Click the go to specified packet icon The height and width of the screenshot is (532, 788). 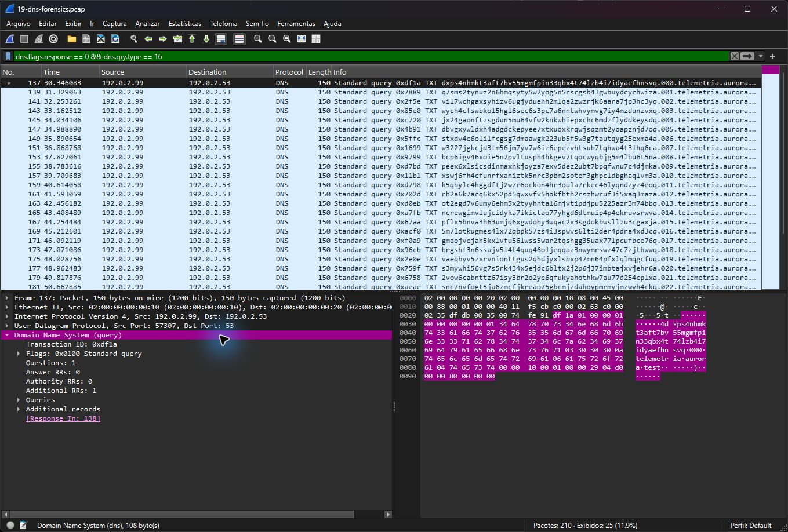point(177,39)
